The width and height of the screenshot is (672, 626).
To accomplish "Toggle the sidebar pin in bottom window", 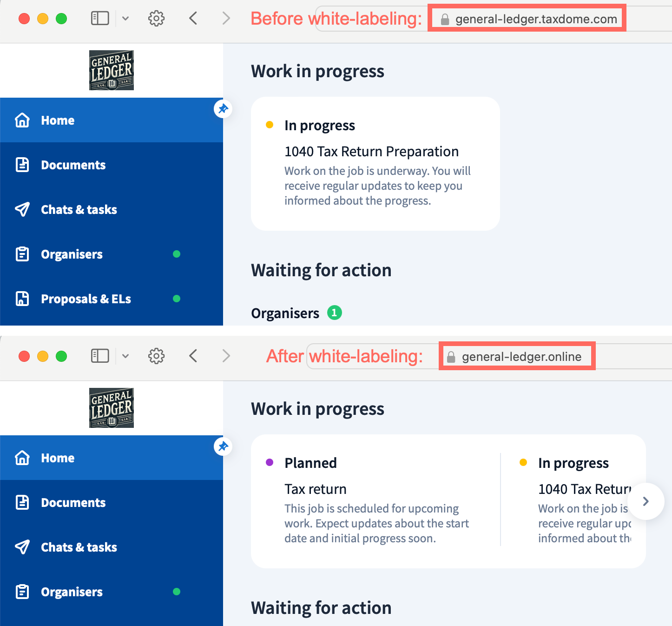I will click(x=223, y=446).
